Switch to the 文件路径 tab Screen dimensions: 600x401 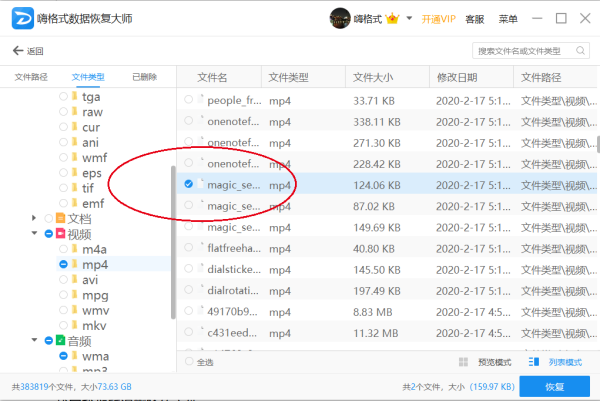pyautogui.click(x=31, y=77)
